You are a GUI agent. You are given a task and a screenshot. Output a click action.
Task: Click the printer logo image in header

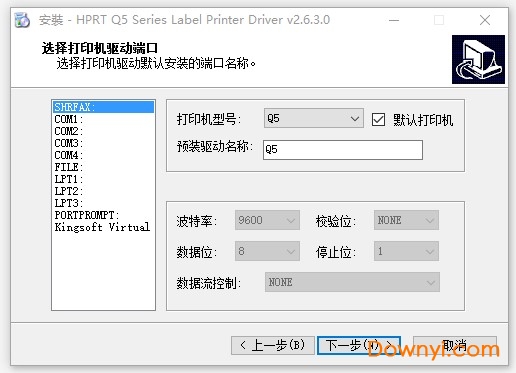click(478, 59)
